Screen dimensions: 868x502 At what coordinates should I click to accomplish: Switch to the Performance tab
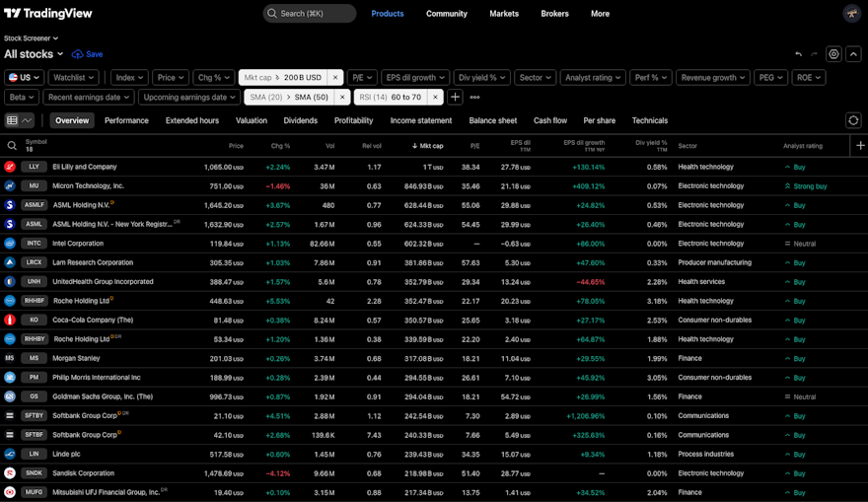coord(126,120)
